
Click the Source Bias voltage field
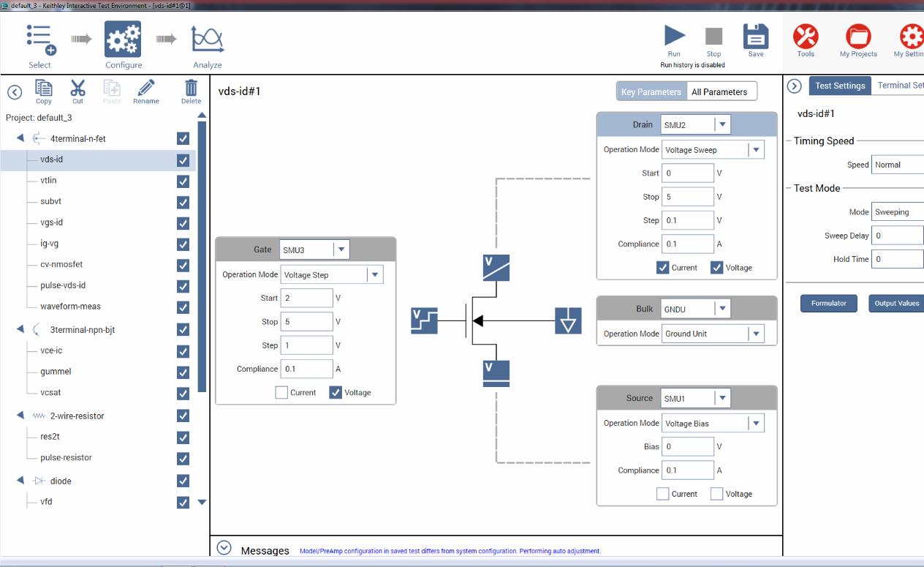tap(688, 446)
